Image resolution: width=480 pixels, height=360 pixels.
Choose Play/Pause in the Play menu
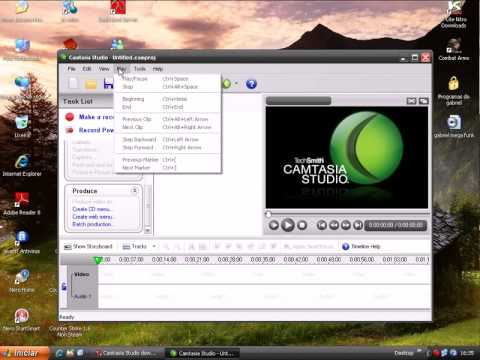(x=168, y=79)
